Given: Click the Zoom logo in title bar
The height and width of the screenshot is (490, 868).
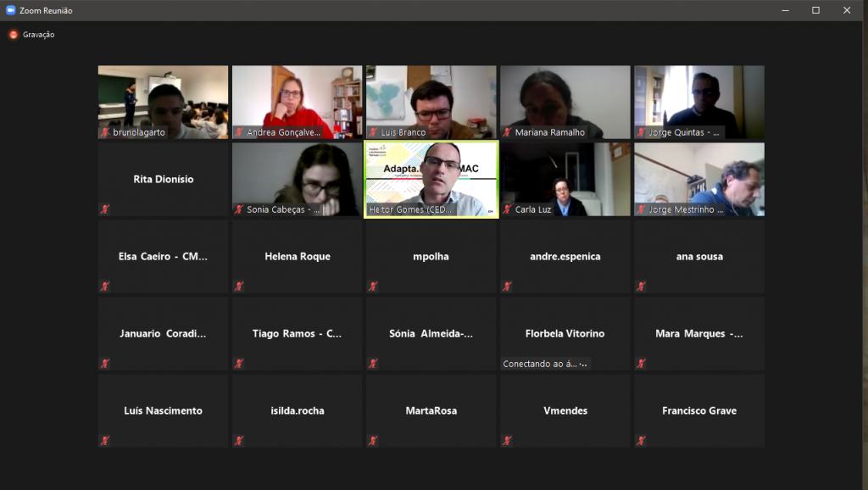Looking at the screenshot, I should [10, 10].
